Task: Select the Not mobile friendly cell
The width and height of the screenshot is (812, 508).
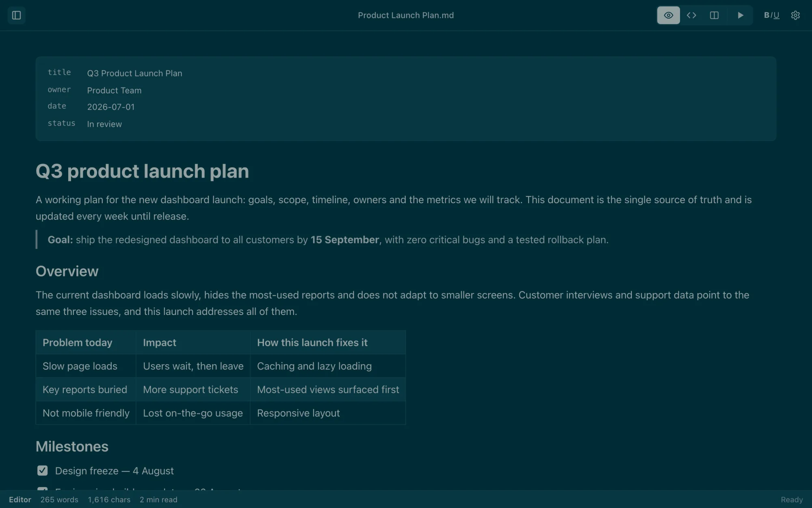Action: point(86,413)
